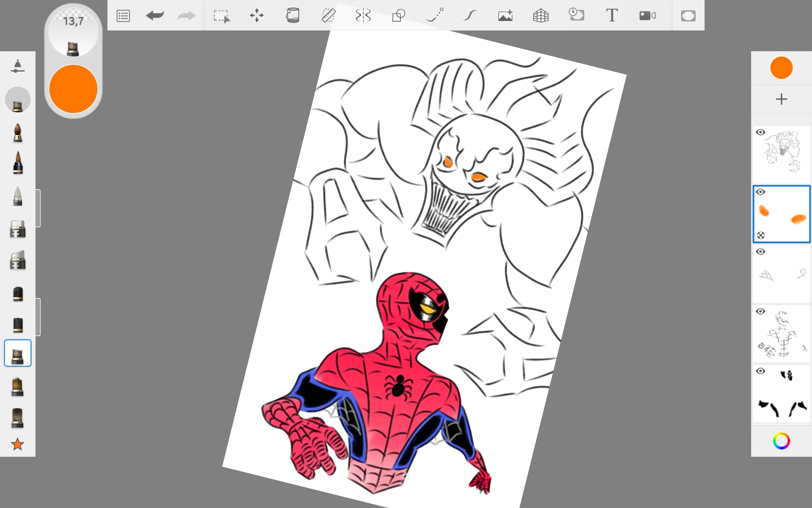Select the selection marquee tool
812x508 pixels.
point(222,16)
